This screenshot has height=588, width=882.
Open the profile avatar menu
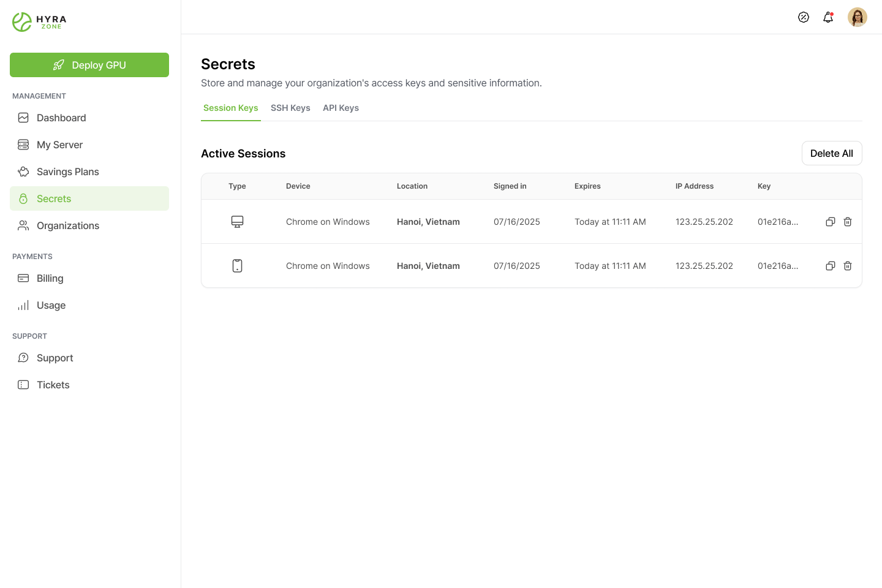coord(858,17)
